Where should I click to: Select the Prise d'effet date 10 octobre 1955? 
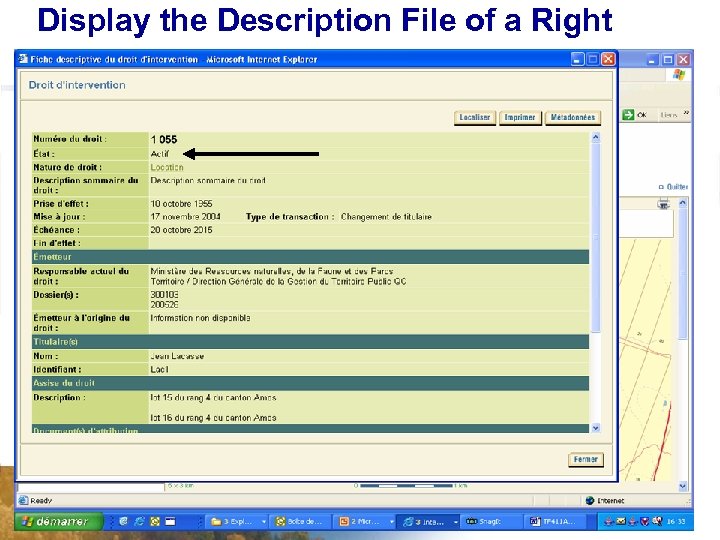(181, 203)
